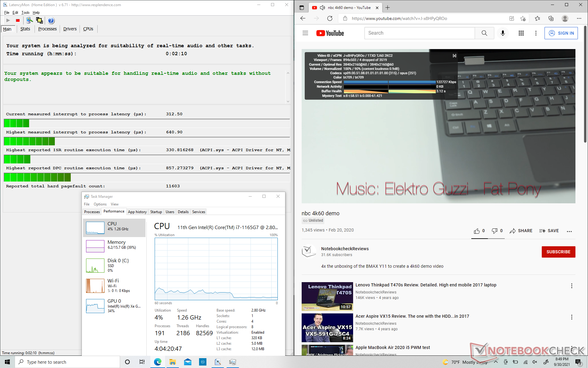
Task: Open Task Manager App history tab
Action: [137, 212]
